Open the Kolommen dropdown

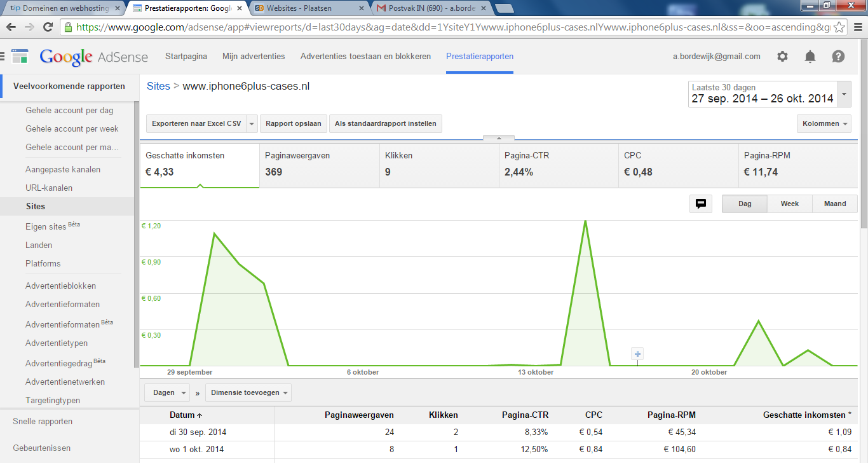coord(824,123)
